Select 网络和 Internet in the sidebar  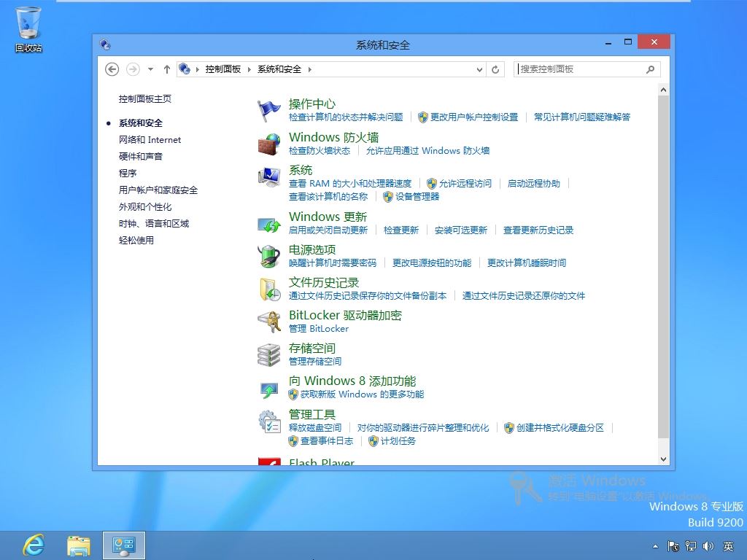click(150, 139)
